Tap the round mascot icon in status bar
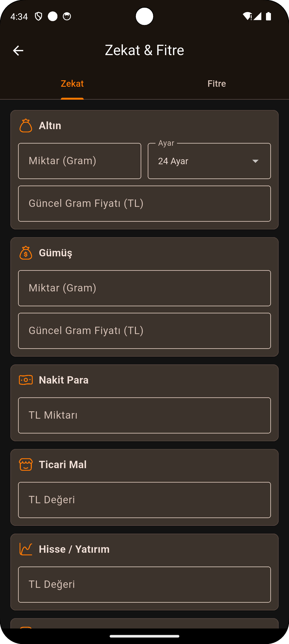This screenshot has width=289, height=644. coord(66,16)
